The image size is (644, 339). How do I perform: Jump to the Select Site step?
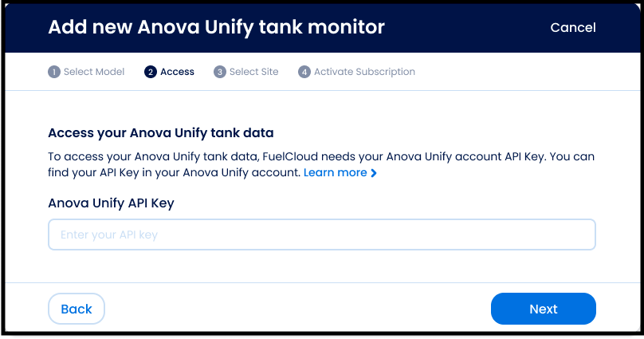coord(253,72)
